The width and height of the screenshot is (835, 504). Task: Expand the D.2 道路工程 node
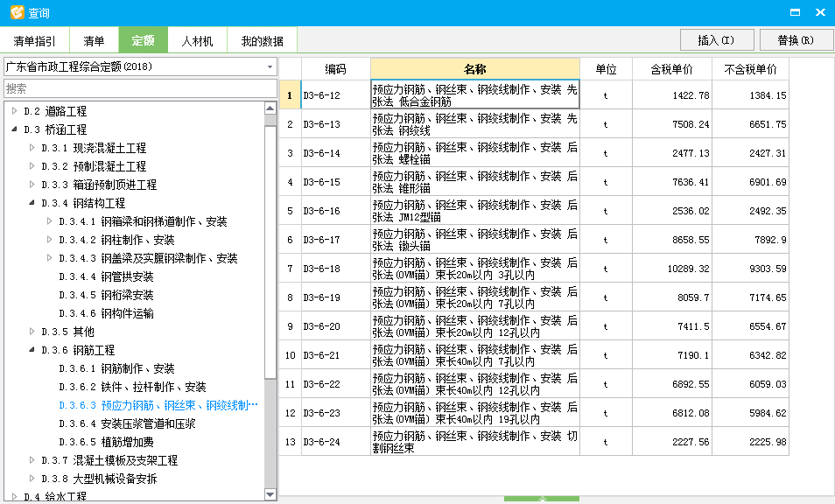click(14, 111)
